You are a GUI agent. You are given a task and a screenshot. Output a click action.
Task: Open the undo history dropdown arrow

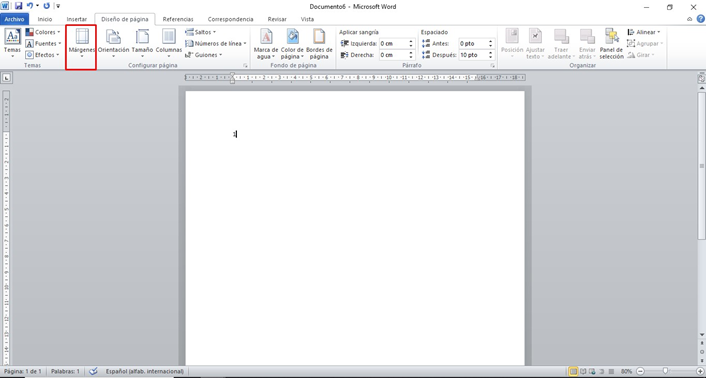tap(37, 6)
